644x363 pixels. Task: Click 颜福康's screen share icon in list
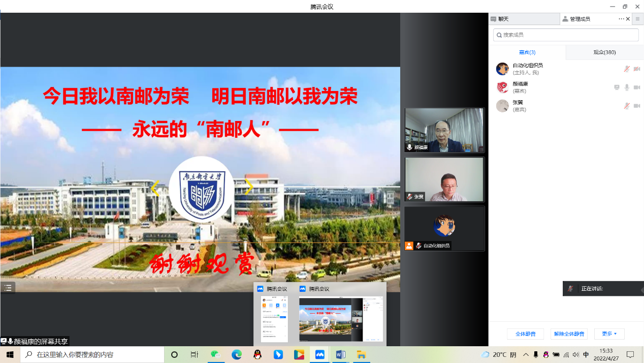coord(617,87)
